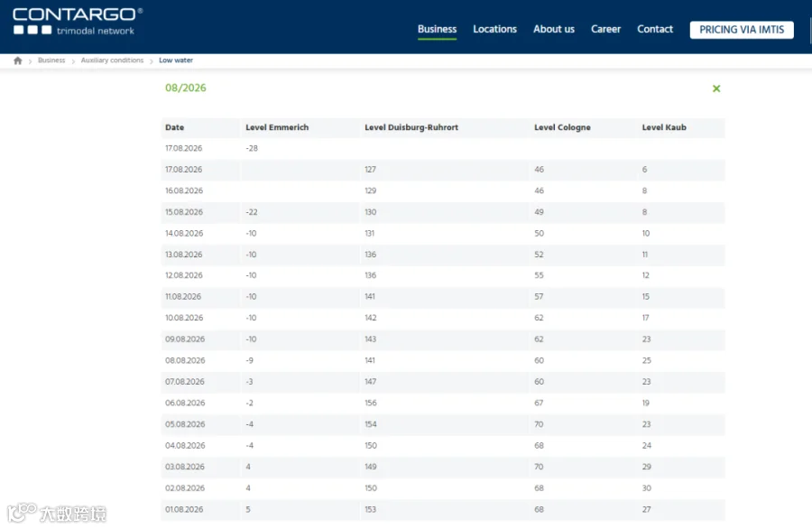Screen dimensions: 812x529
Task: Click the Contargo logo
Action: (78, 22)
